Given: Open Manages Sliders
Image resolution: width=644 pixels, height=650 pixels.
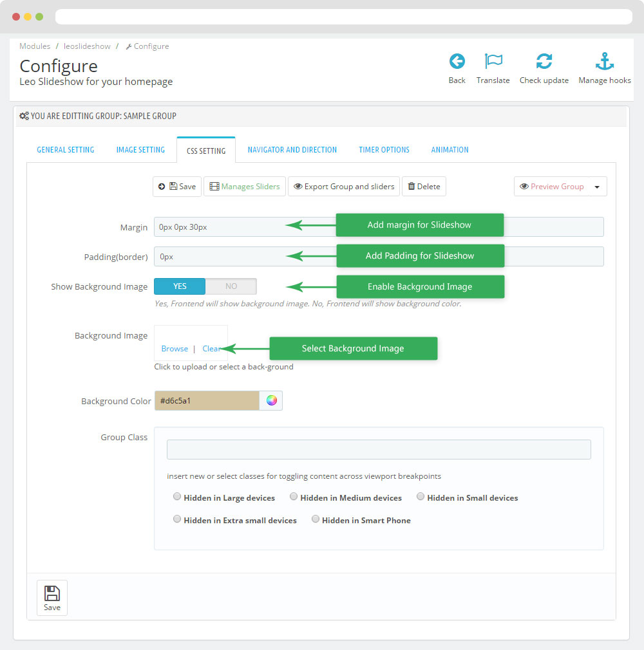Looking at the screenshot, I should coord(245,187).
